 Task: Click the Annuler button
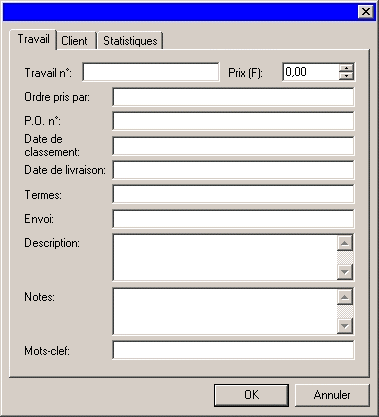[x=332, y=395]
